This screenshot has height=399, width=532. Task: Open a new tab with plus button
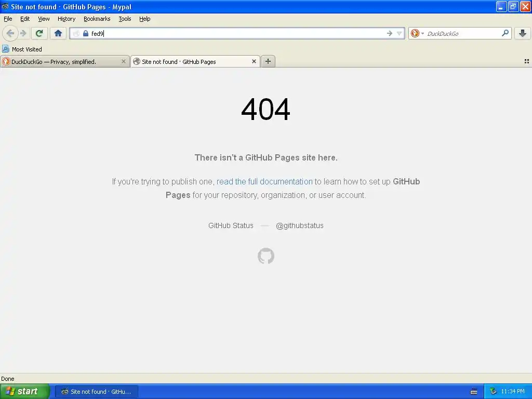(268, 61)
